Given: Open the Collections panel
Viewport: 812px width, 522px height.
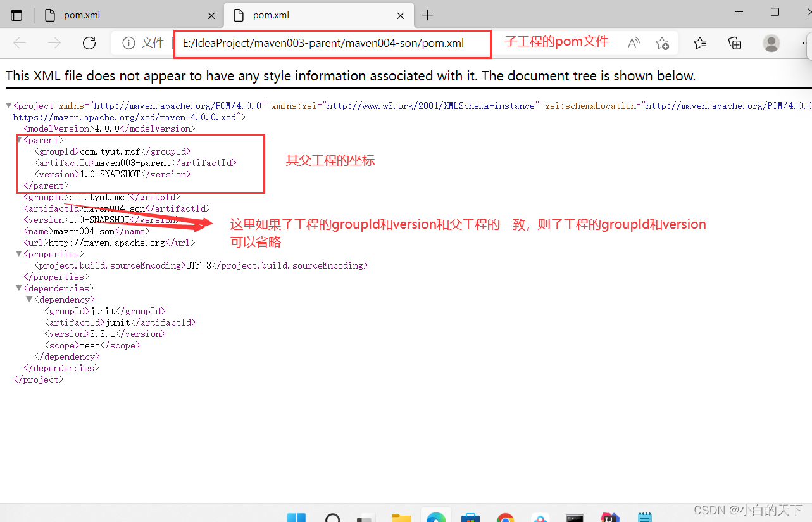Looking at the screenshot, I should [735, 43].
